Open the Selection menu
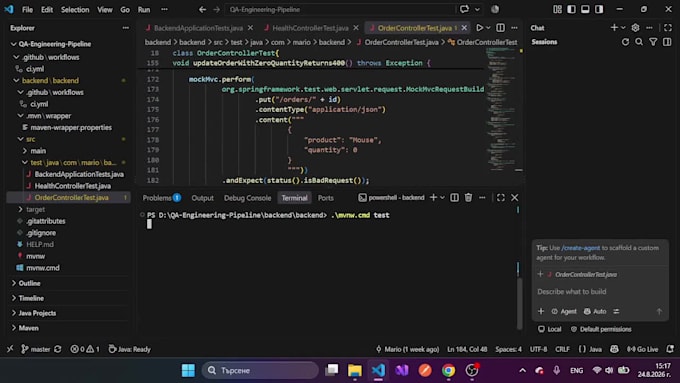680x383 pixels. point(75,10)
